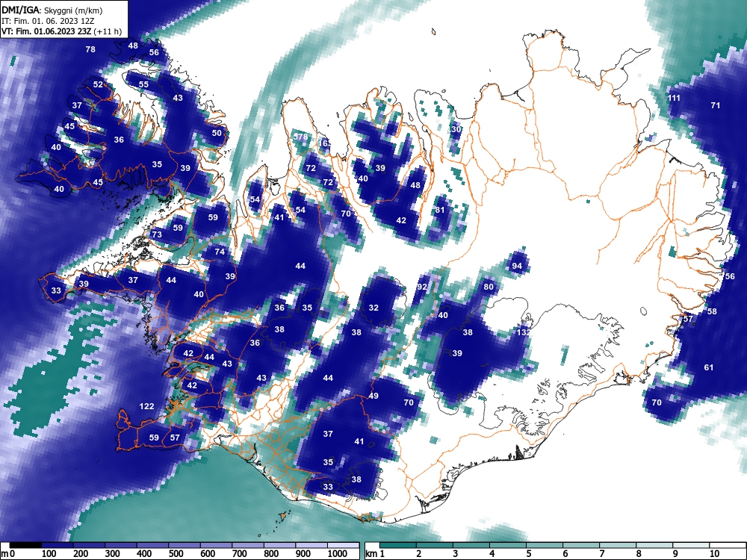Click the visibility value 78 on the map
747x560 pixels.
tap(90, 49)
